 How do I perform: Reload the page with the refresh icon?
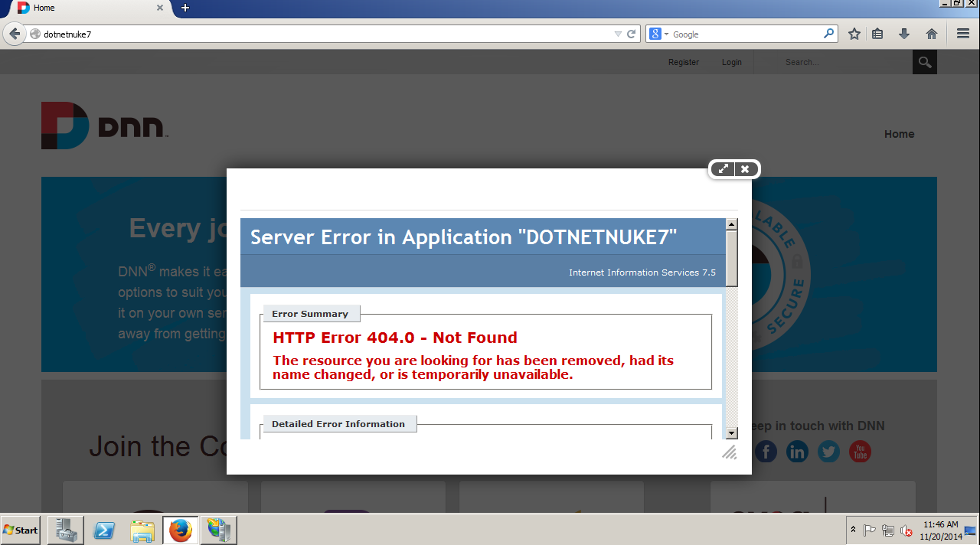(x=632, y=34)
